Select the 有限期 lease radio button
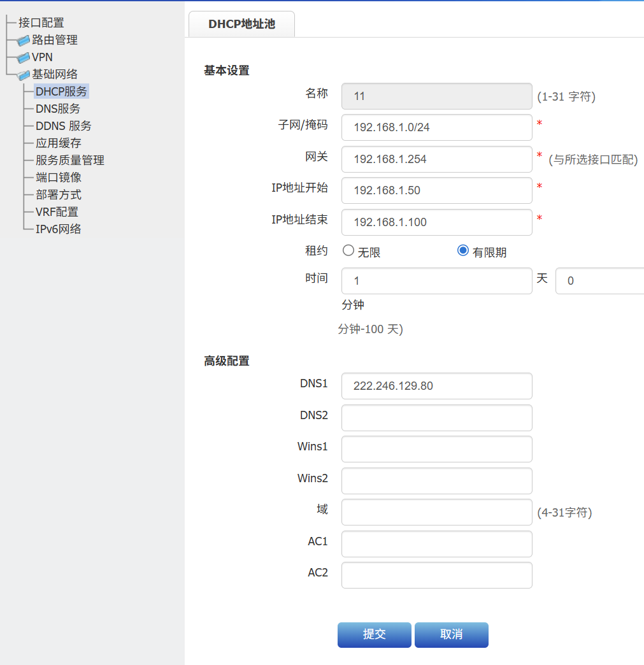 pos(463,250)
